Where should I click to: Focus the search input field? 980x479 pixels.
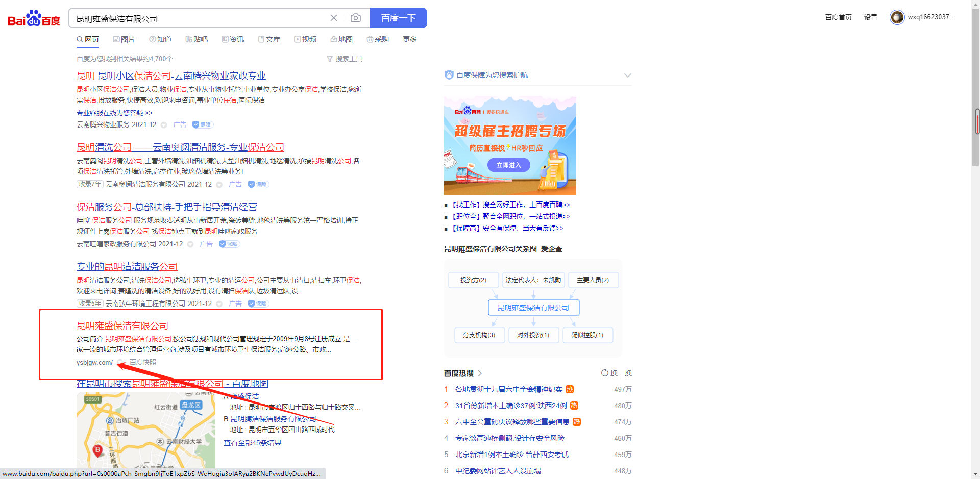[200, 18]
